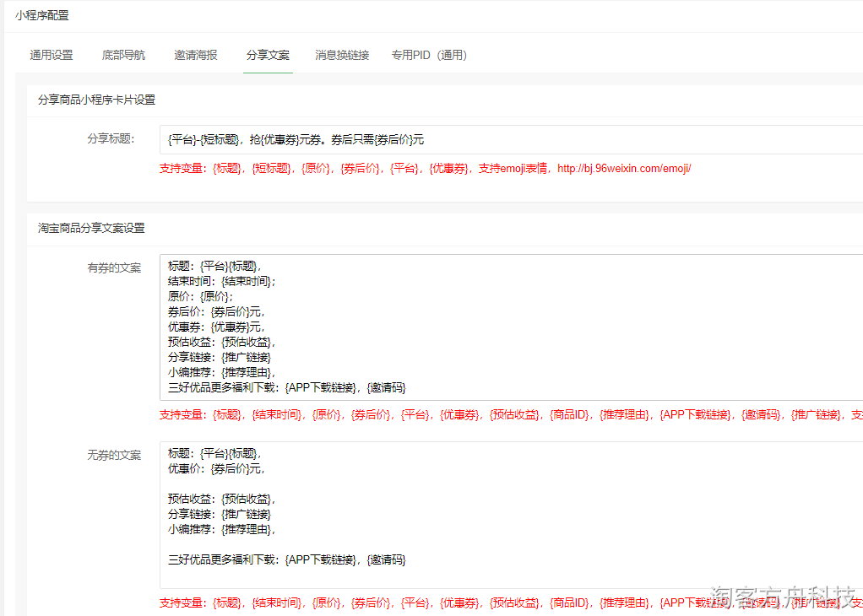Click the 小编推荐 line in 有券的文案

pyautogui.click(x=222, y=372)
